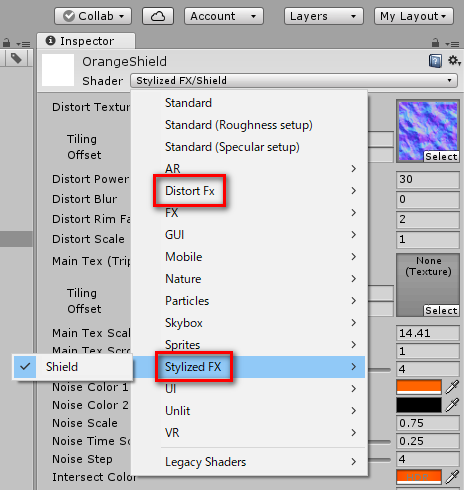This screenshot has width=464, height=490.
Task: Select the checked Shield shader entry
Action: tap(72, 367)
